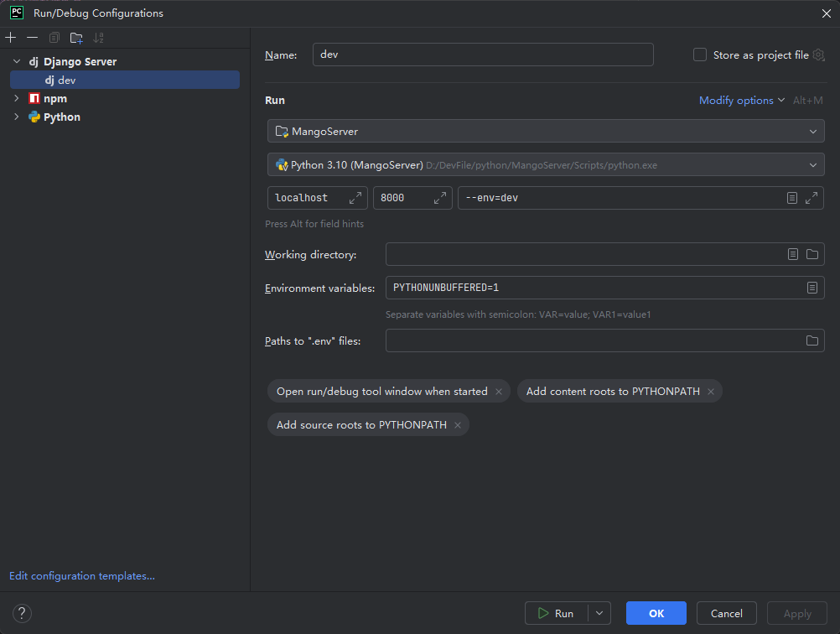Viewport: 840px width, 634px height.
Task: Expand the host localhost field editor
Action: pos(355,198)
